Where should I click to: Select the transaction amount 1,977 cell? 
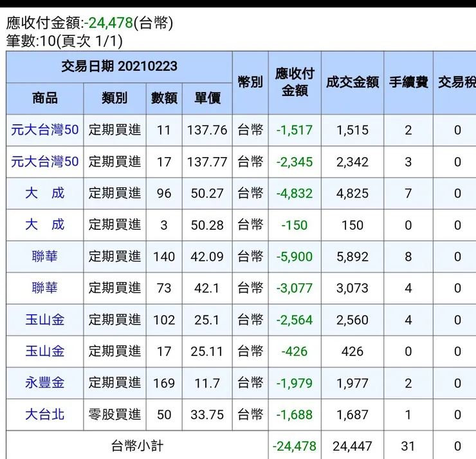[x=352, y=383]
